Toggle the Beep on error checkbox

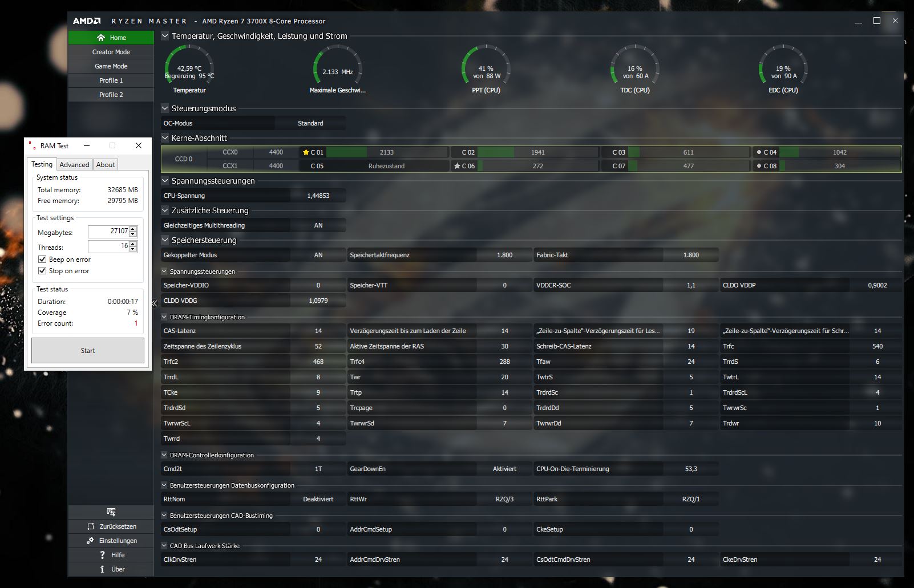tap(42, 259)
